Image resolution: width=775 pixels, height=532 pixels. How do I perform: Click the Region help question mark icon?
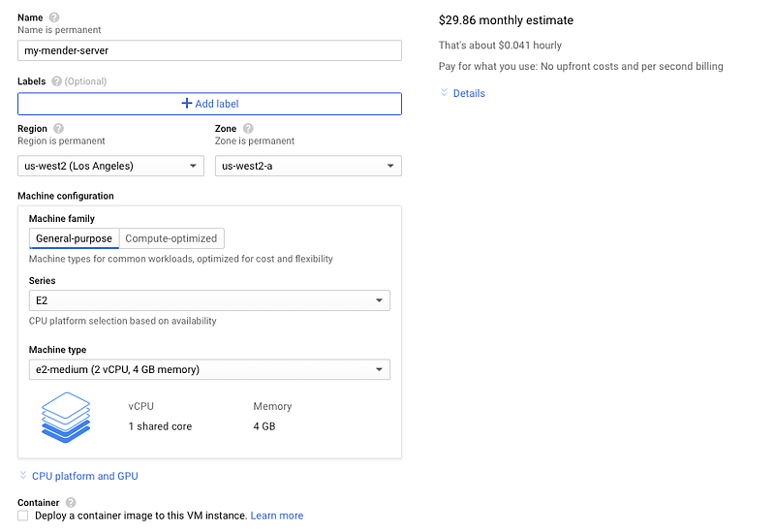(58, 129)
